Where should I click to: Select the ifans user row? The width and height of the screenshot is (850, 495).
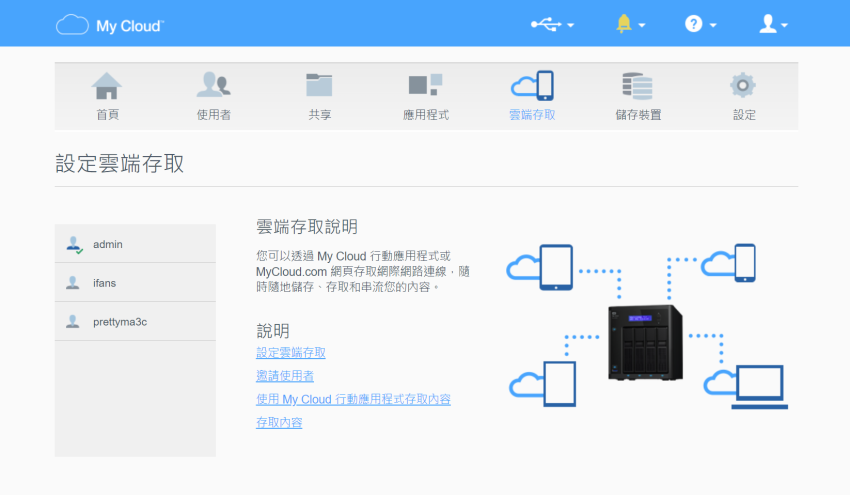click(x=135, y=282)
